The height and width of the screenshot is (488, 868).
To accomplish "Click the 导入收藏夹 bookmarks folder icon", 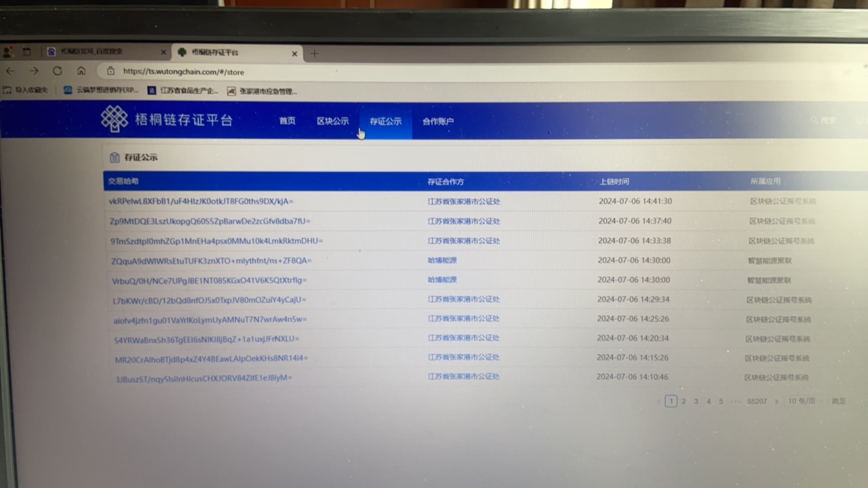I will (7, 89).
